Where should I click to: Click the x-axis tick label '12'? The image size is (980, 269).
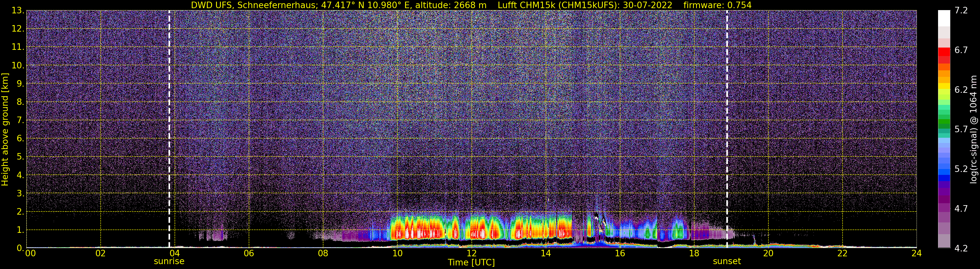pos(471,253)
